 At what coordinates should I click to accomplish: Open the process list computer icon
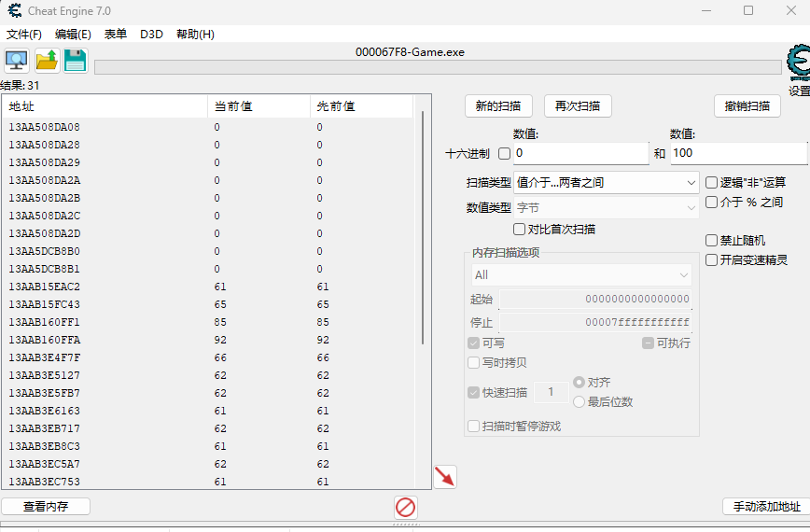(x=17, y=61)
